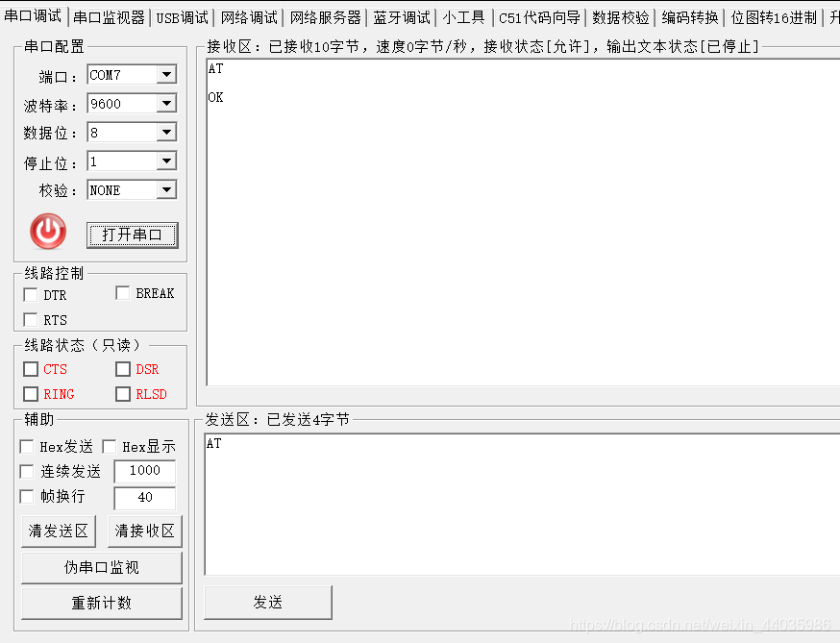This screenshot has height=643, width=840.
Task: Switch to the C51代码向导 tab
Action: point(539,17)
